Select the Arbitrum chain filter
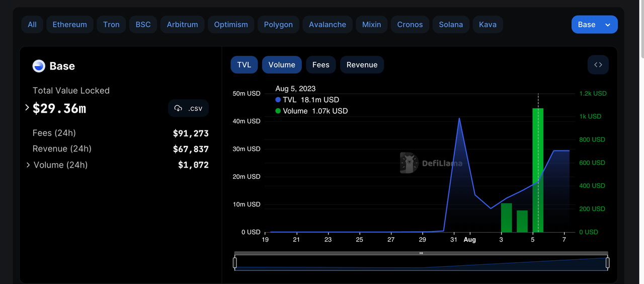Image resolution: width=644 pixels, height=284 pixels. coord(182,25)
